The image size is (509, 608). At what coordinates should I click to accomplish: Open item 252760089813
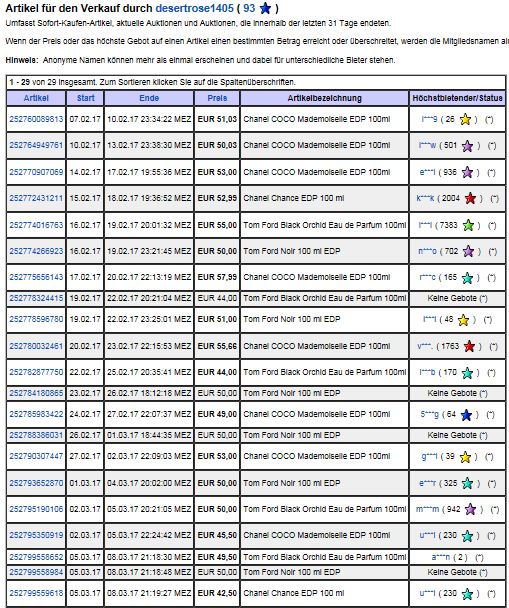pyautogui.click(x=36, y=119)
